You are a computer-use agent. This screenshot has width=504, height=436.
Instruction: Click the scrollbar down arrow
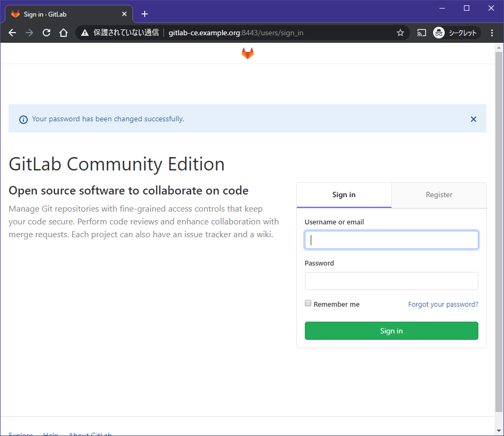click(x=499, y=431)
